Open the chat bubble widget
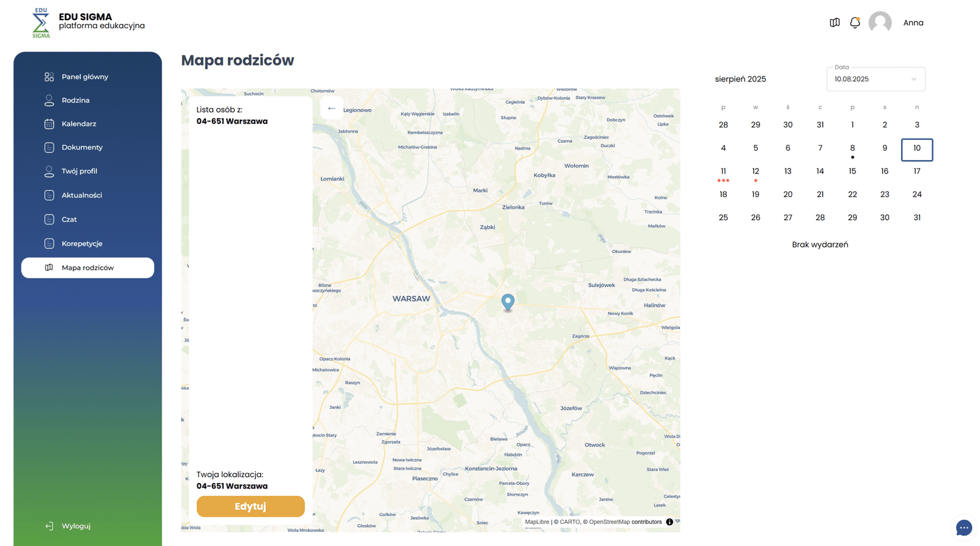This screenshot has width=980, height=546. 963,528
